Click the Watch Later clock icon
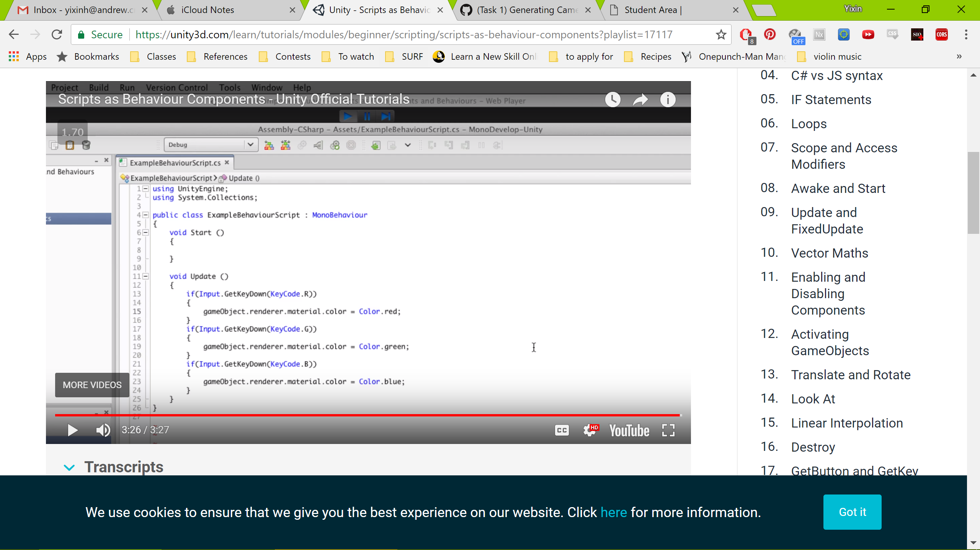980x550 pixels. pos(612,100)
